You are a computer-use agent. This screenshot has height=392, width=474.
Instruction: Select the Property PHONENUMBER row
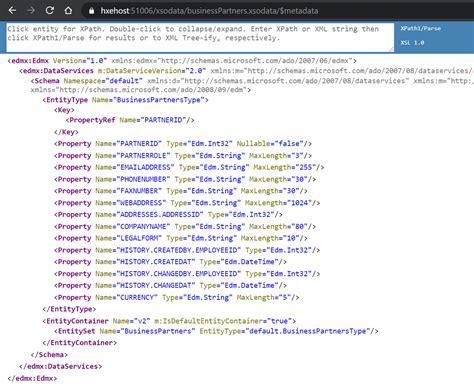(185, 179)
